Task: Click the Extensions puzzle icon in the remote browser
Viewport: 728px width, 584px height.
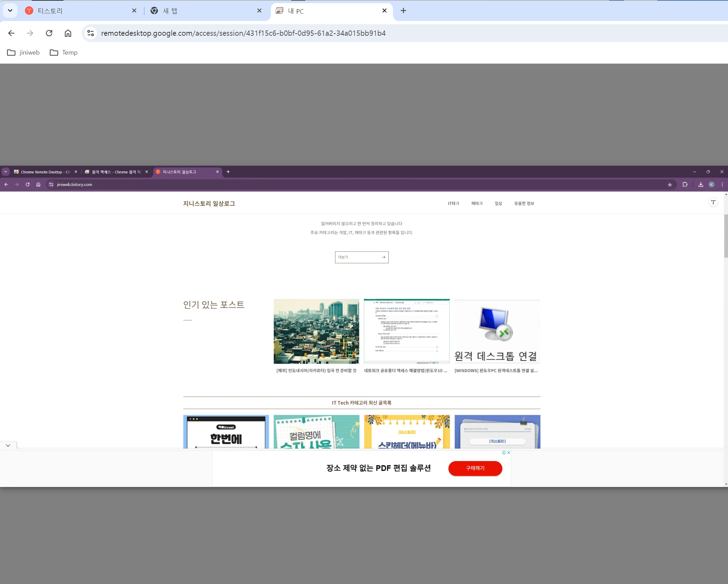Action: pos(685,185)
